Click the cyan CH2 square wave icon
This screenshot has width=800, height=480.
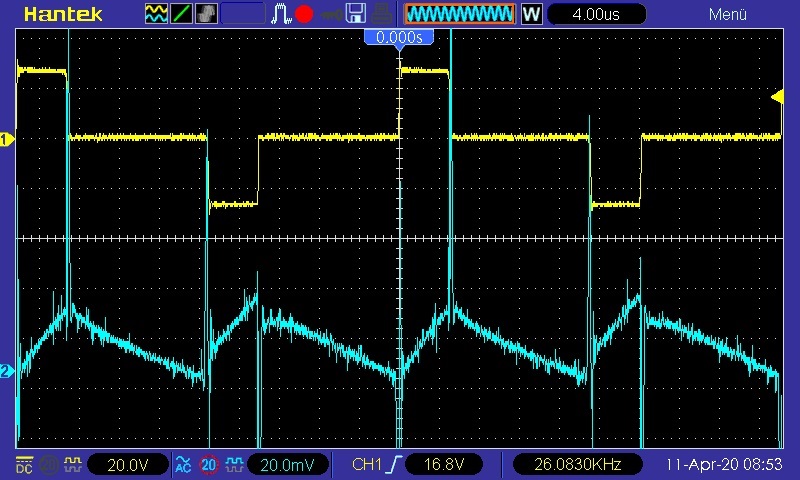coord(234,464)
